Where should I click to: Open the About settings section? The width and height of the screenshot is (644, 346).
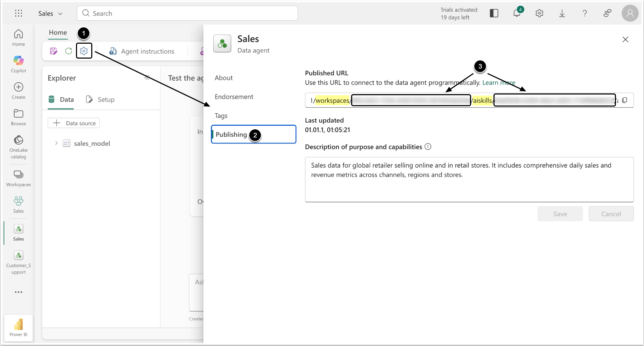pyautogui.click(x=224, y=78)
